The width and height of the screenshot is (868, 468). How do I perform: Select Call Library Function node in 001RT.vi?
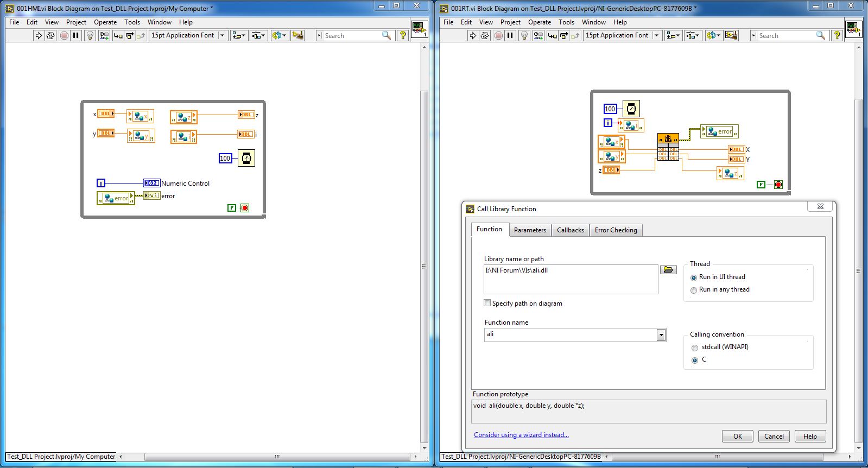(668, 147)
